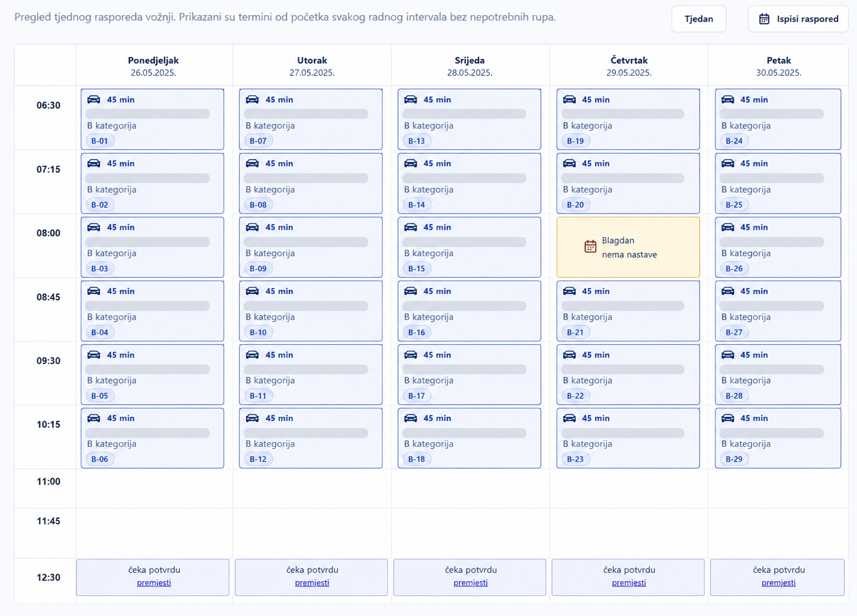
Task: Click Ispisi raspored button
Action: [798, 19]
